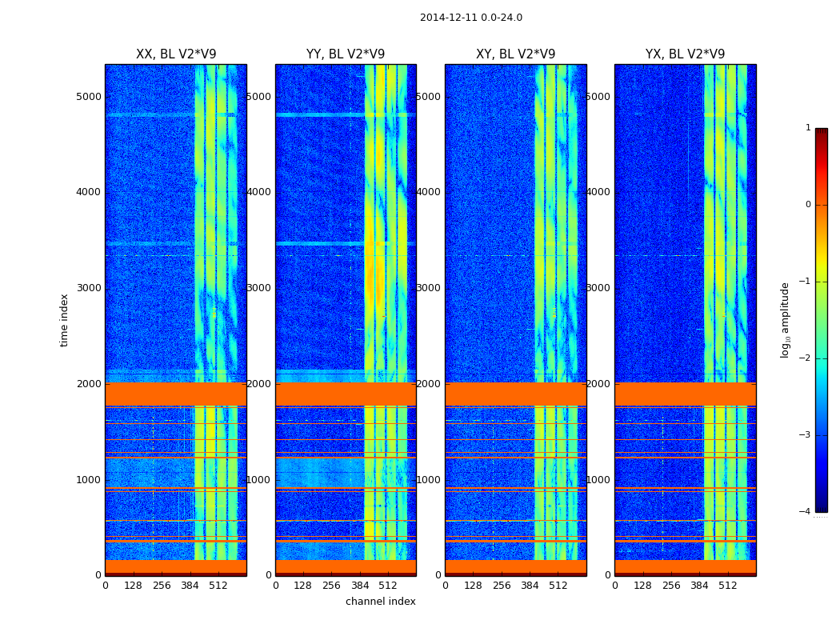Screen dimensions: 840x640
Task: Click the figure title 2014-12-11 0.0-24.0
Action: pos(470,18)
